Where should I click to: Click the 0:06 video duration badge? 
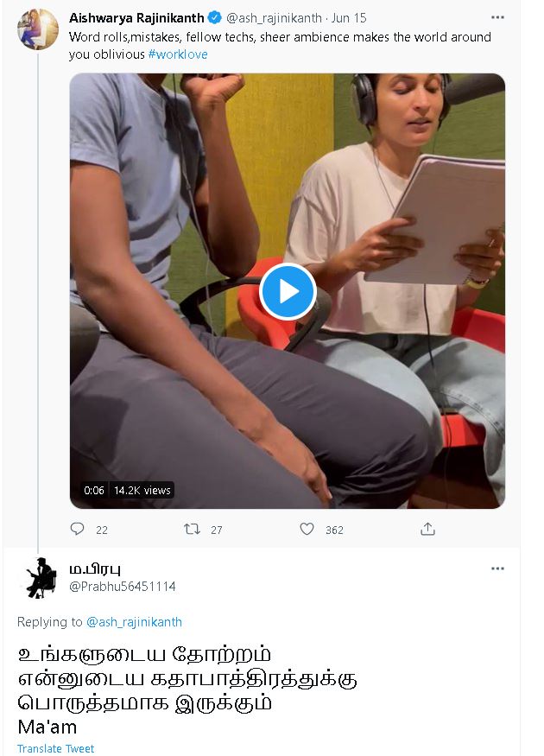click(94, 491)
